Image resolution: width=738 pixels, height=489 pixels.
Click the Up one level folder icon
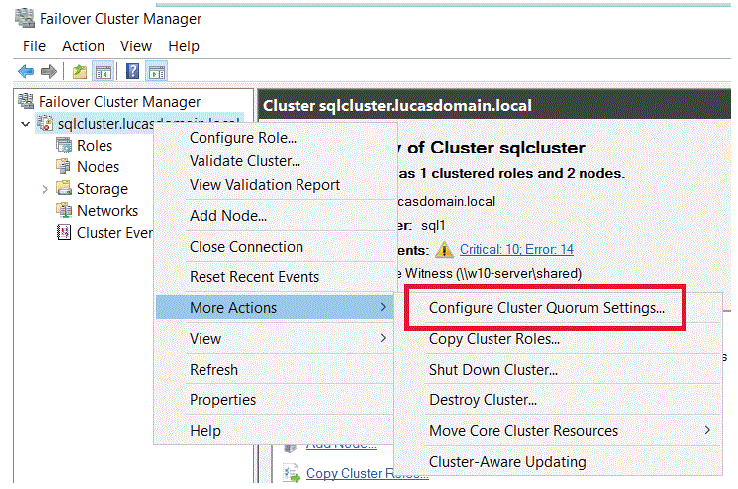coord(80,72)
